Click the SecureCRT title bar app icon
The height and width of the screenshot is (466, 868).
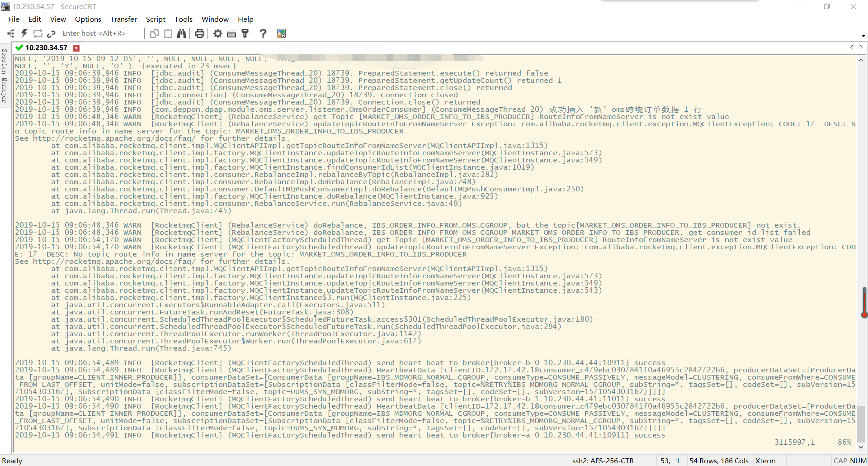(5, 6)
